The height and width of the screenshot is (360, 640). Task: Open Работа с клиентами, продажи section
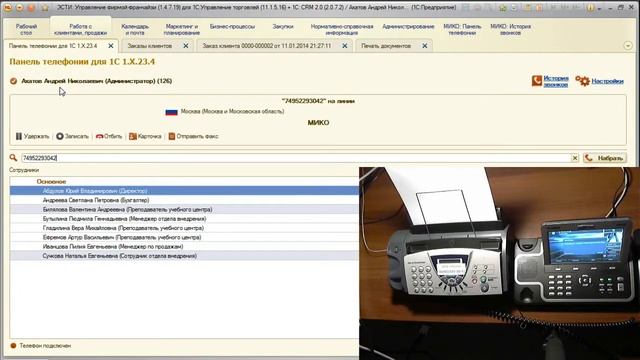80,29
